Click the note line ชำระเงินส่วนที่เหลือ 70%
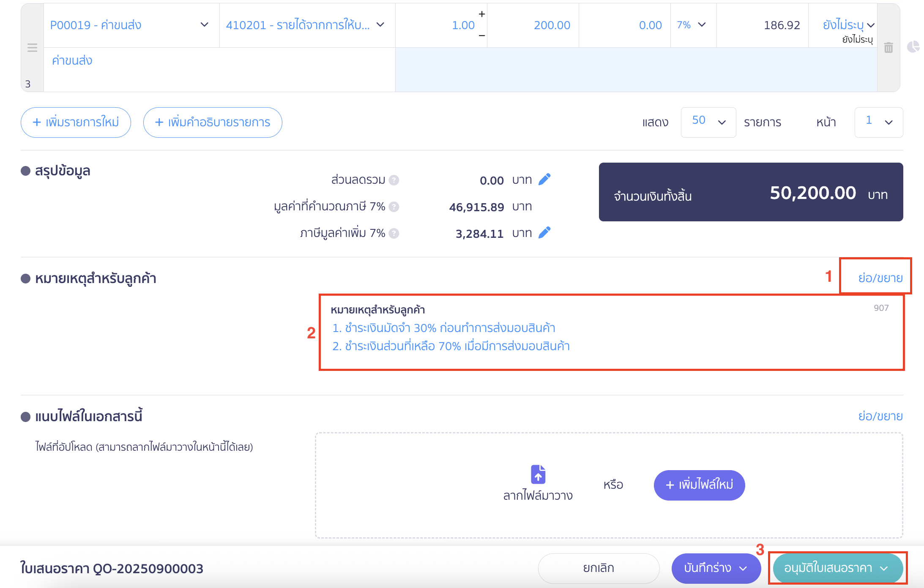 coord(451,346)
